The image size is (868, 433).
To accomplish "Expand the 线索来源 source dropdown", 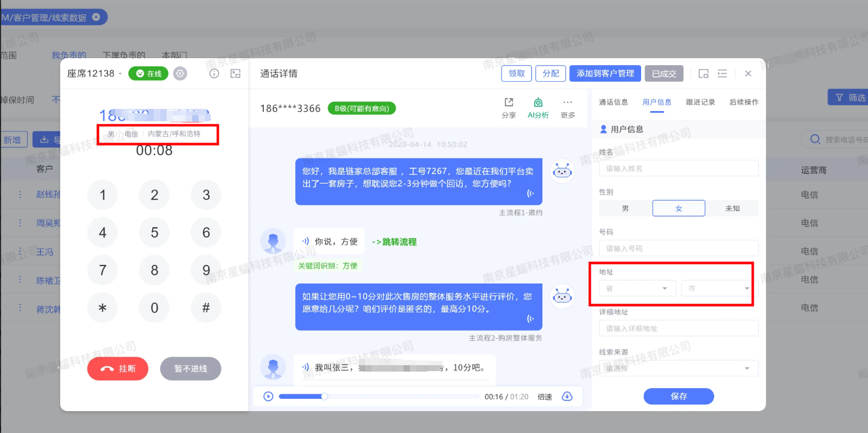I will point(678,368).
